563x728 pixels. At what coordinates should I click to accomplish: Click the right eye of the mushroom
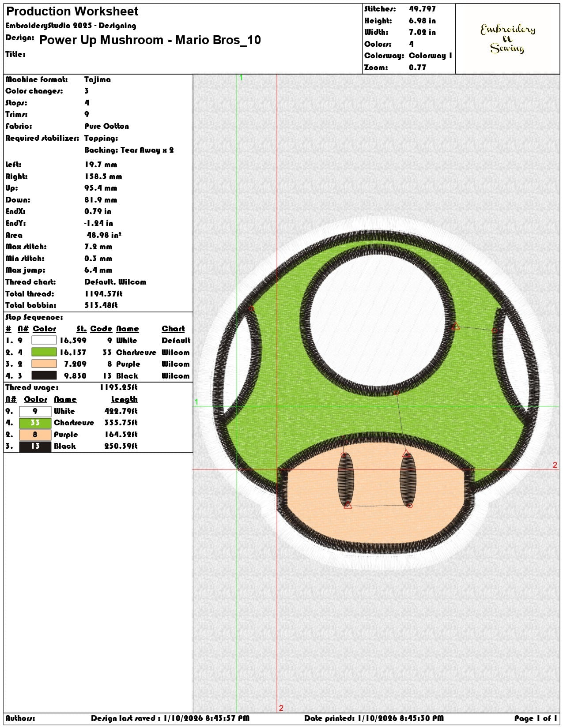pyautogui.click(x=408, y=480)
